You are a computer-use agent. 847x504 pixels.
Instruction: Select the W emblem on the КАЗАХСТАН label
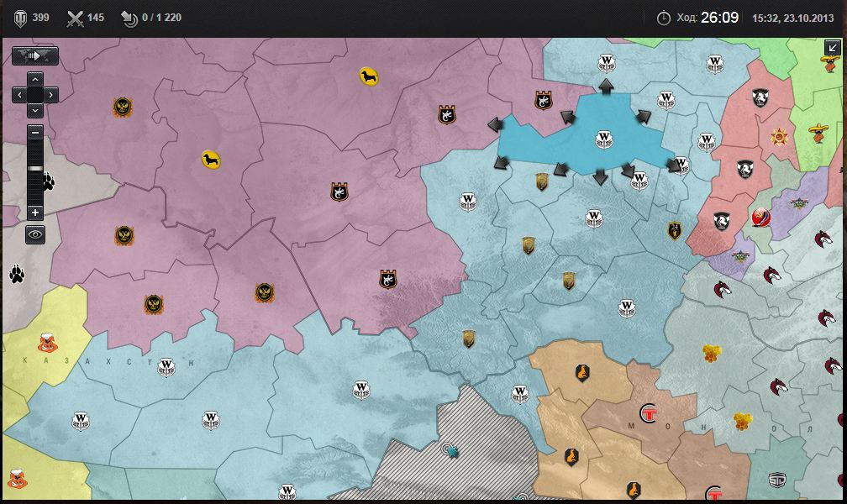(x=166, y=368)
